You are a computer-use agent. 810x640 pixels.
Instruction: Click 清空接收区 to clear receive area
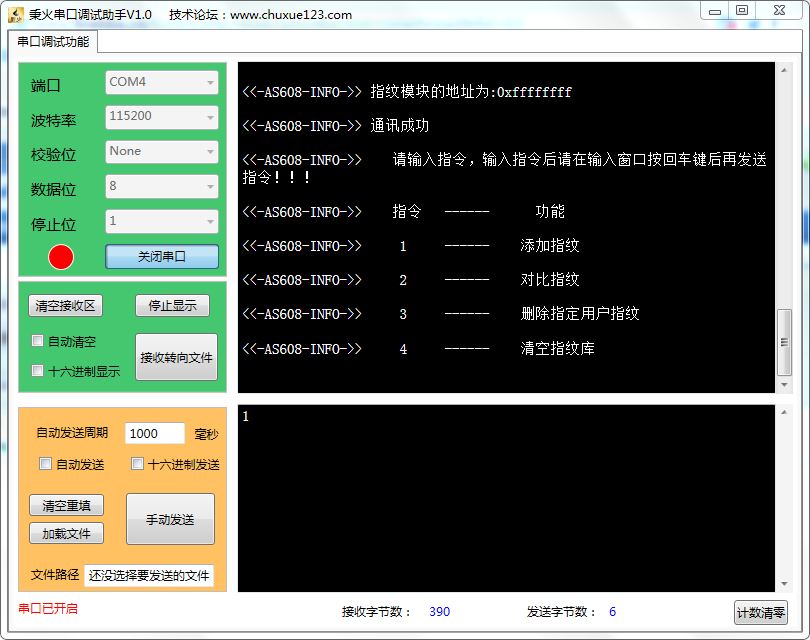66,306
